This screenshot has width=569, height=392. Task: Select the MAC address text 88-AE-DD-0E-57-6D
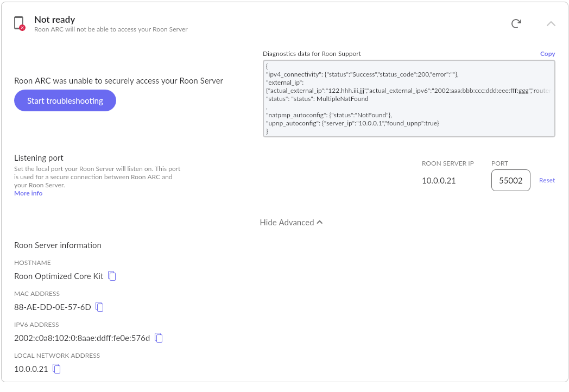click(53, 307)
